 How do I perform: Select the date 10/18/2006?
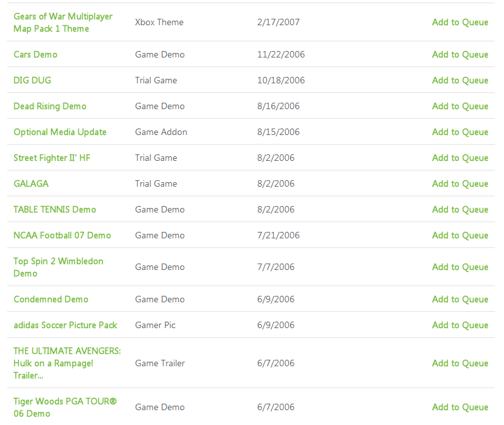281,80
